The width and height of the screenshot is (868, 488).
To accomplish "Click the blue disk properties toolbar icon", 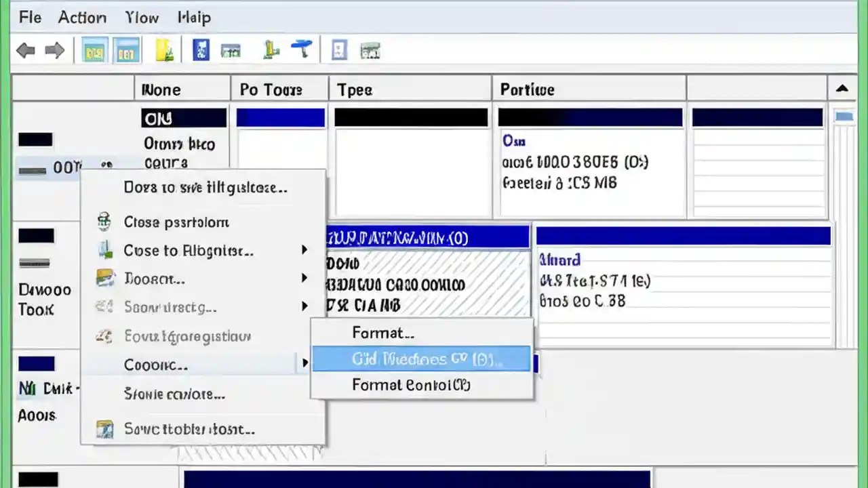I will click(201, 49).
